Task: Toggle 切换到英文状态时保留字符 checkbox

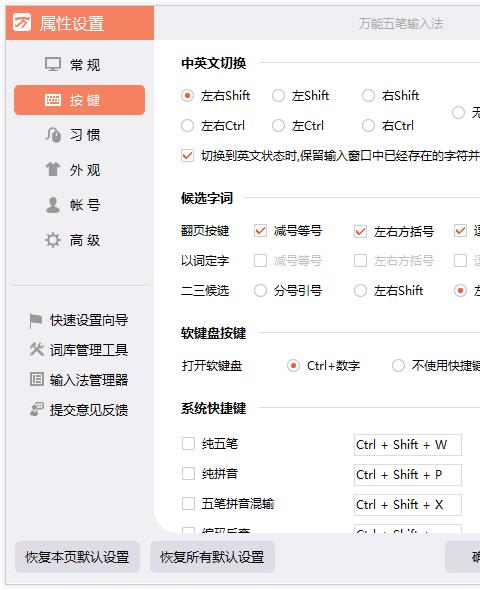Action: click(187, 155)
